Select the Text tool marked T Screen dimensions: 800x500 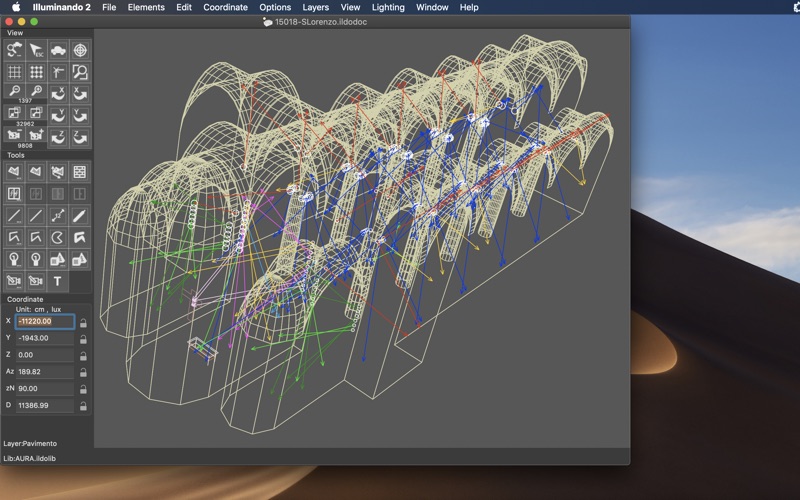click(x=58, y=281)
